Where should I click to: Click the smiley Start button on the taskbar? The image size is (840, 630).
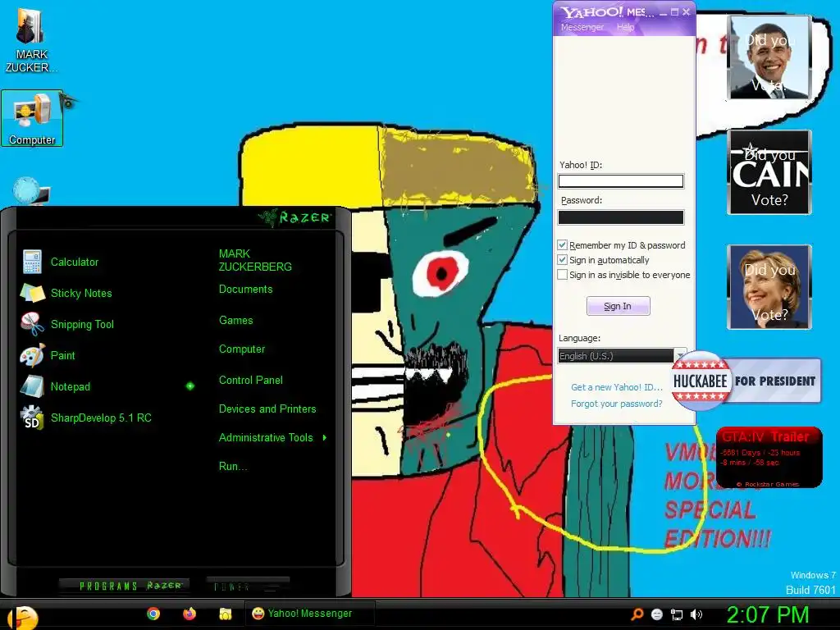pyautogui.click(x=22, y=617)
